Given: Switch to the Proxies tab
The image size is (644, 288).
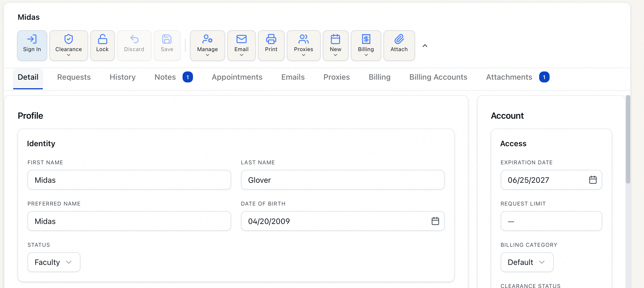Looking at the screenshot, I should [x=337, y=77].
